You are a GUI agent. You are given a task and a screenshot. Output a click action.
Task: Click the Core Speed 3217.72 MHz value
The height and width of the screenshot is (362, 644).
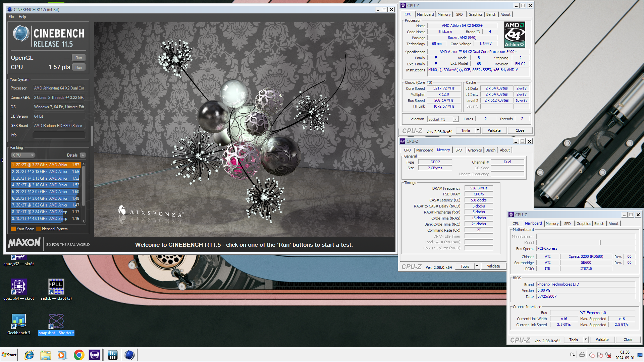pyautogui.click(x=444, y=88)
